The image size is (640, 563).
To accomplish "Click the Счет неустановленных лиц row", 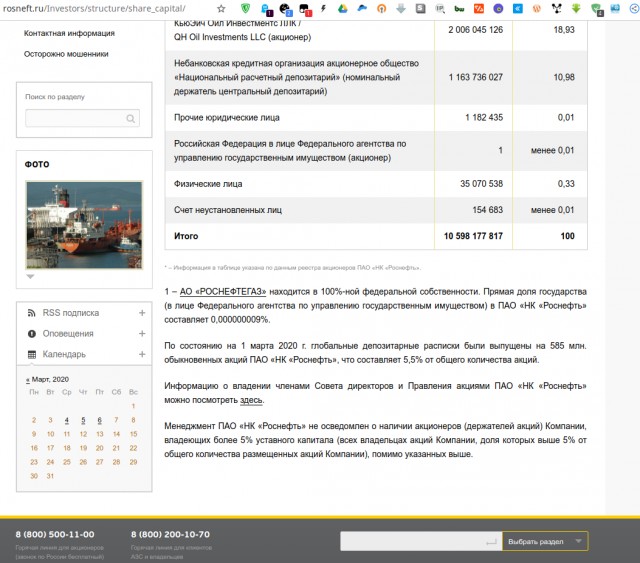I will click(376, 210).
